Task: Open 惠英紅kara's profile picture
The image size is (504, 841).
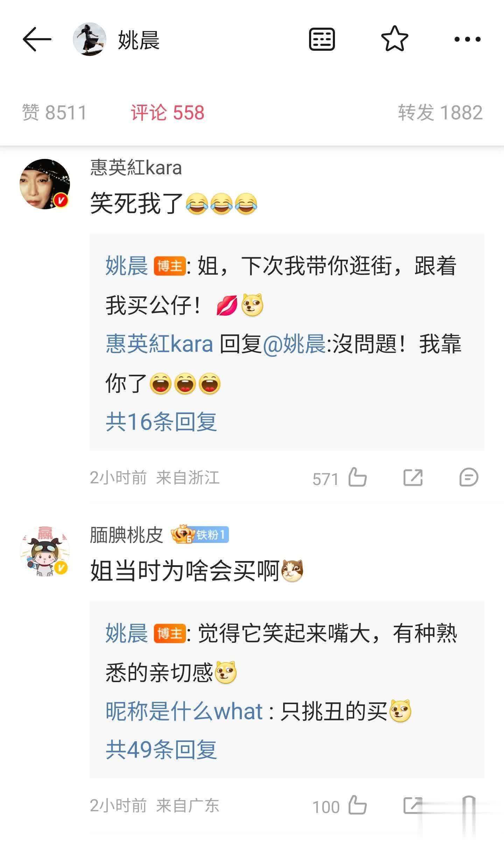Action: pyautogui.click(x=45, y=184)
